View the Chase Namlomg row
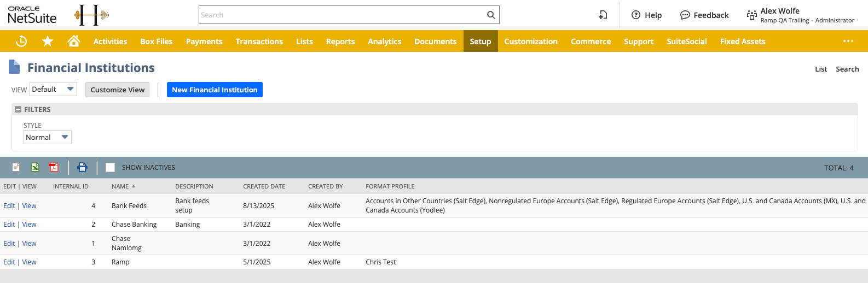 pos(30,244)
